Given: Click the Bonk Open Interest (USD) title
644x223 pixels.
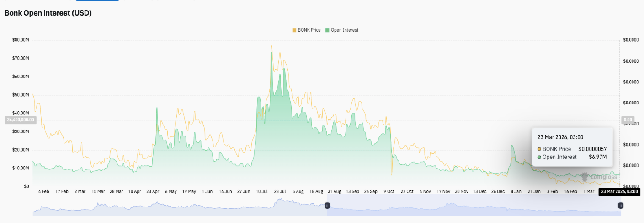Looking at the screenshot, I should point(48,13).
